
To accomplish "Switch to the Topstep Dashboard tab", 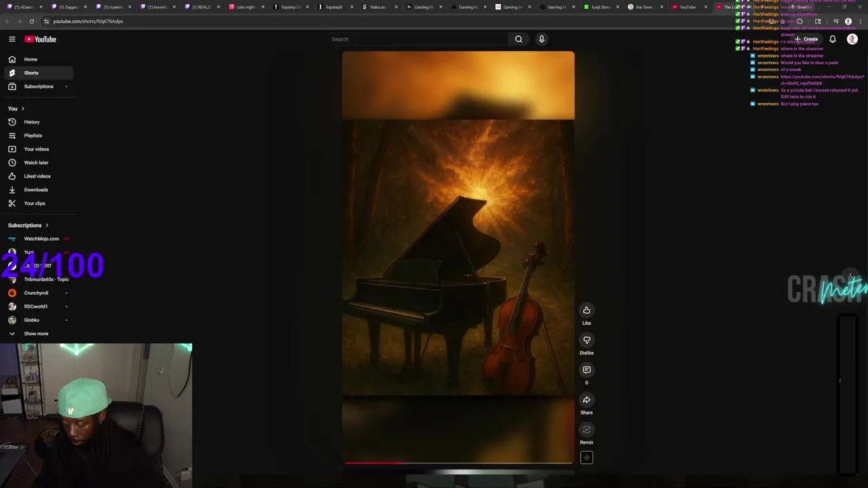I will (290, 7).
